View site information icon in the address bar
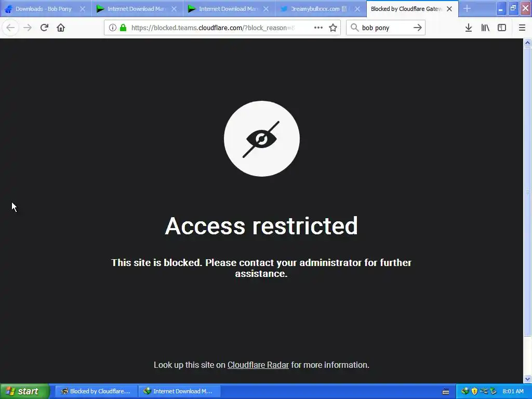 [x=113, y=28]
